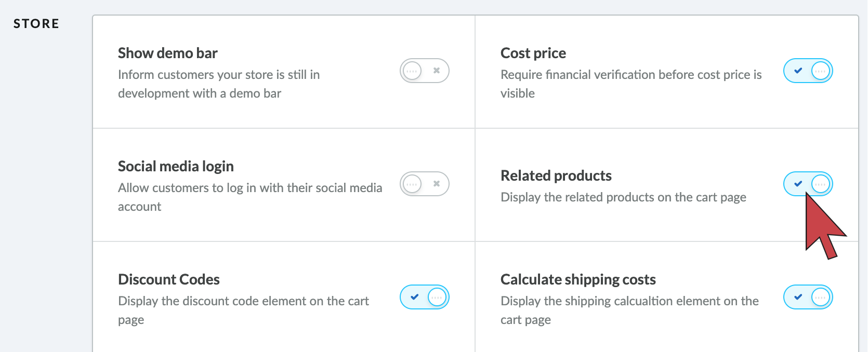Turn off the Discount Codes toggle
This screenshot has height=352, width=868.
[x=424, y=297]
